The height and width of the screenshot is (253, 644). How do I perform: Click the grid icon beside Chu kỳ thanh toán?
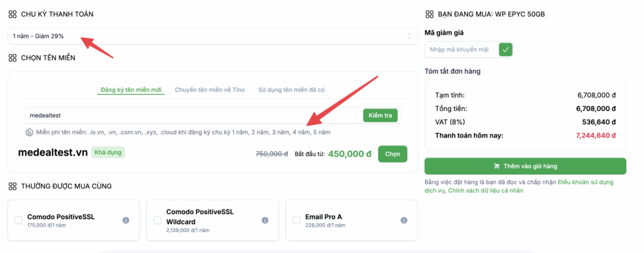(x=13, y=14)
